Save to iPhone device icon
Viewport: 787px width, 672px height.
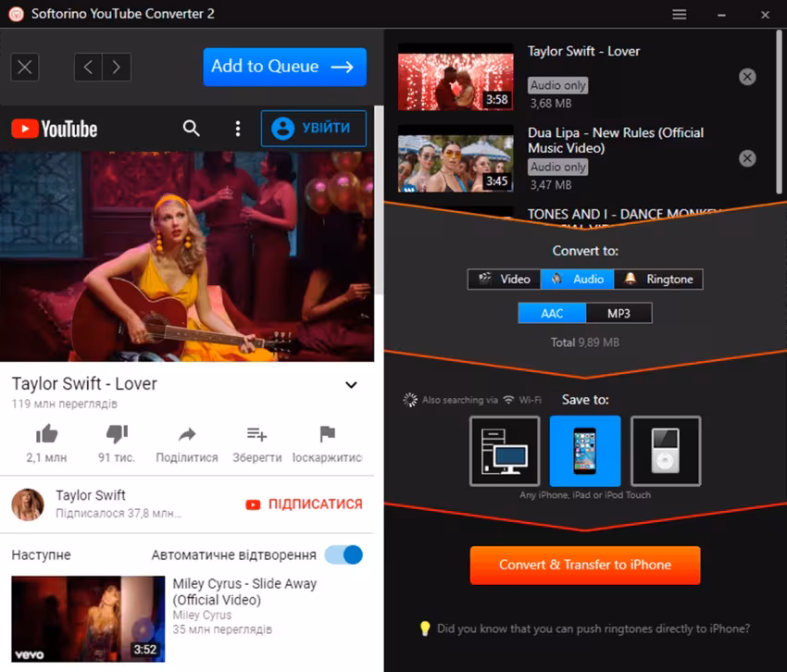[x=585, y=451]
